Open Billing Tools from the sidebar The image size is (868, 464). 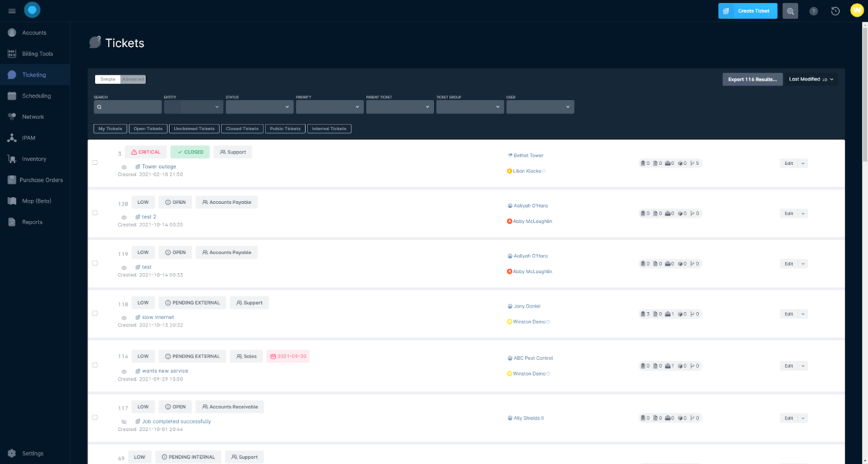(x=13, y=54)
